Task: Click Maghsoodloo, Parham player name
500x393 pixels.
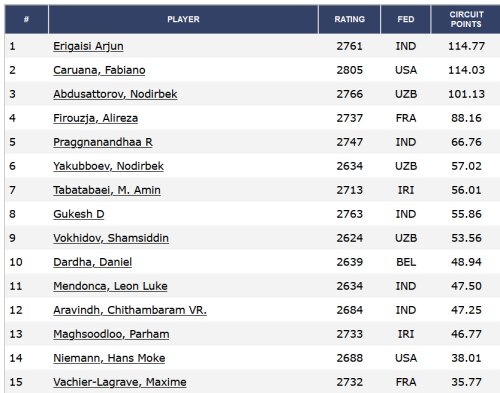Action: coord(111,334)
